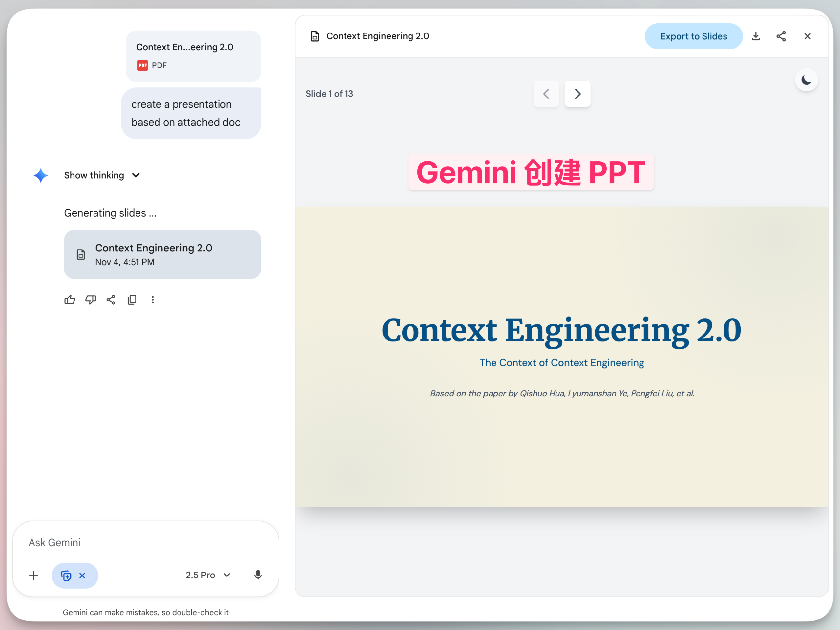
Task: Start voice input with the microphone
Action: (258, 575)
